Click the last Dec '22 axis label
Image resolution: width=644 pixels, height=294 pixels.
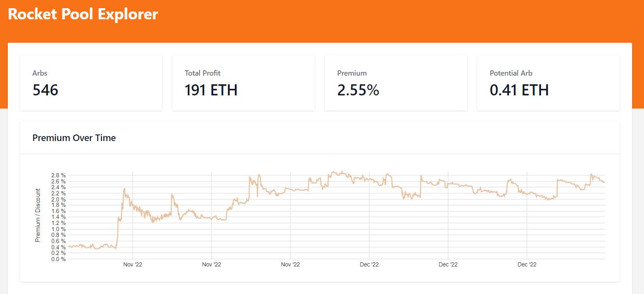click(527, 264)
